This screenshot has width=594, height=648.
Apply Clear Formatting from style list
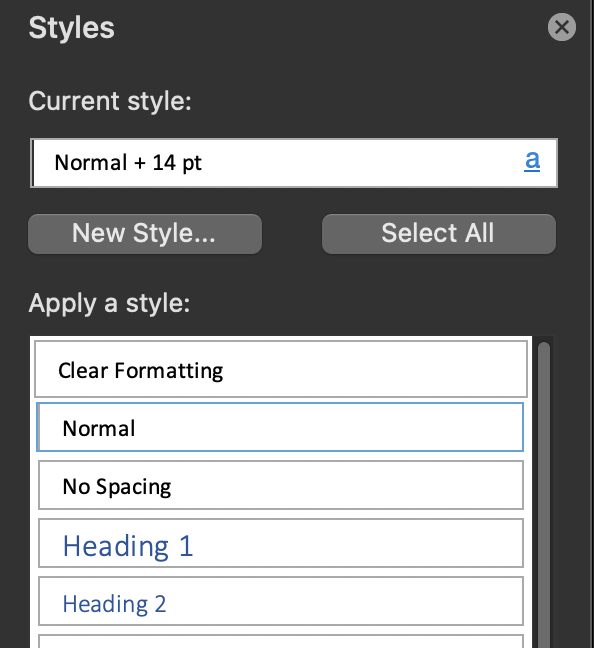pyautogui.click(x=281, y=369)
